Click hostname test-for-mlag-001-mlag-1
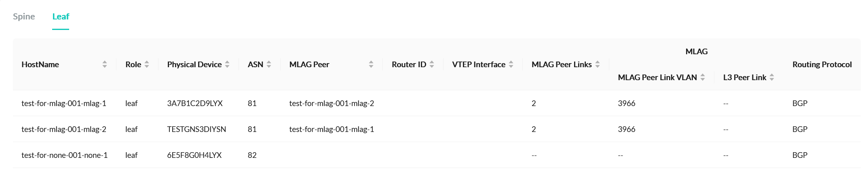The height and width of the screenshot is (185, 868). pos(64,103)
